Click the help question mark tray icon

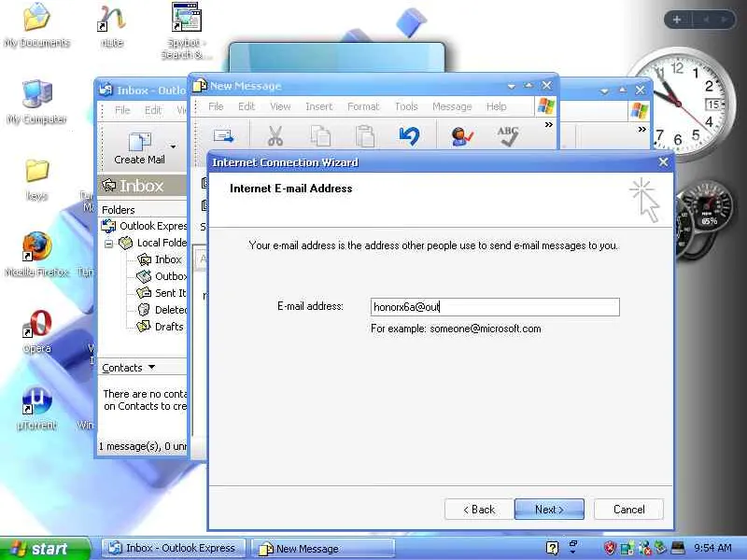[x=552, y=548]
